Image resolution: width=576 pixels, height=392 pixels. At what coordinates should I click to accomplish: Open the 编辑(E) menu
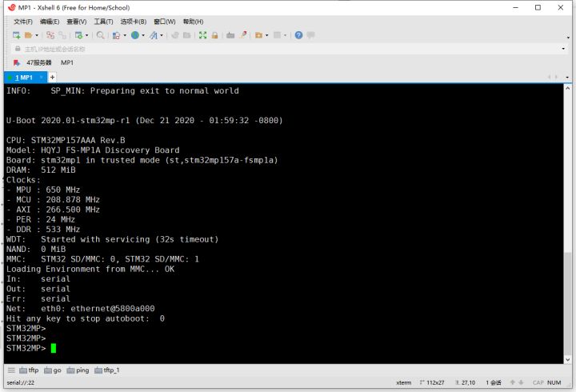pyautogui.click(x=50, y=22)
